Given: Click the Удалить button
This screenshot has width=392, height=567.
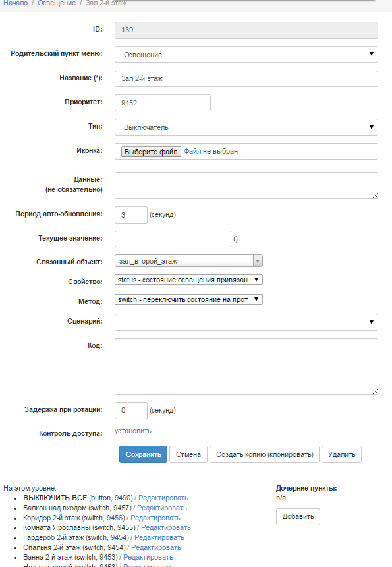Looking at the screenshot, I should [341, 454].
